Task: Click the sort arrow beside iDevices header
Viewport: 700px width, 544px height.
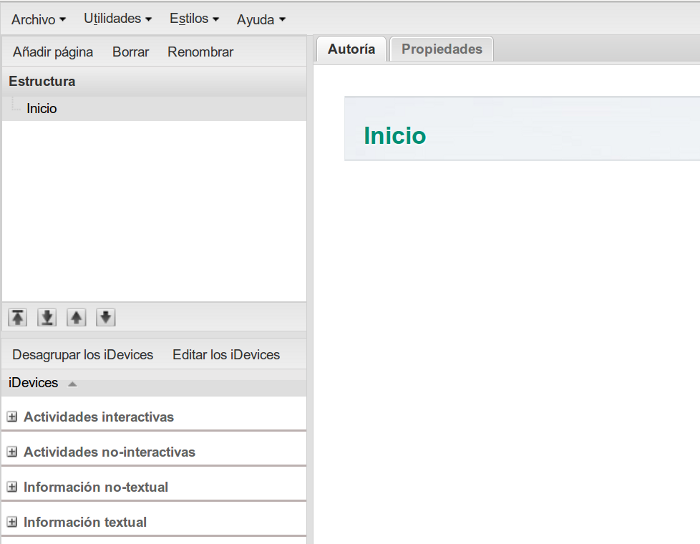Action: click(x=72, y=384)
